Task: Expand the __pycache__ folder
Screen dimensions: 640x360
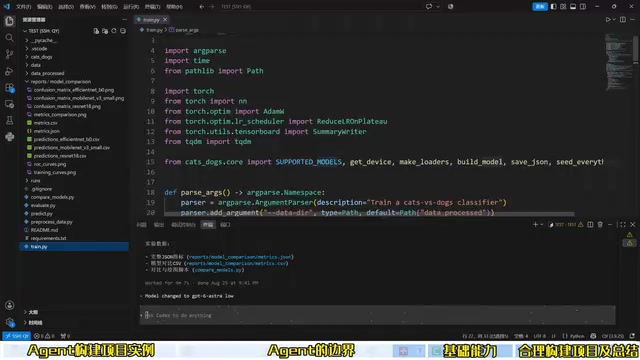Action: [27, 40]
